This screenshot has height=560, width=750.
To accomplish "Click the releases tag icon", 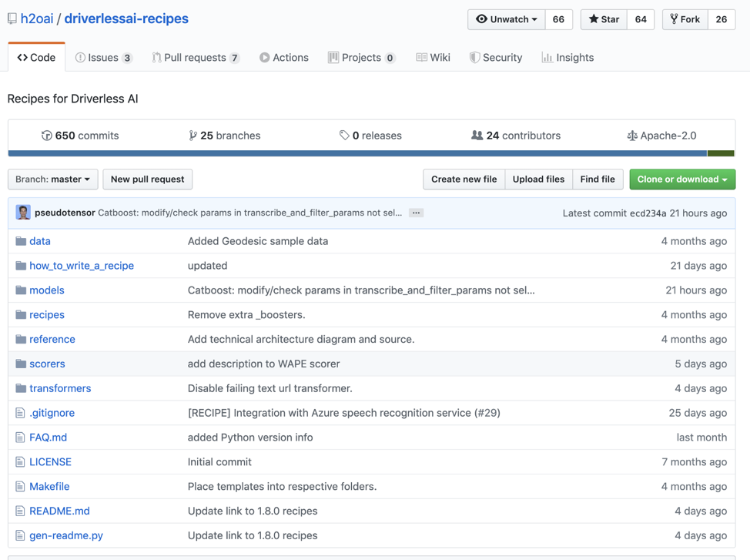I will [344, 136].
